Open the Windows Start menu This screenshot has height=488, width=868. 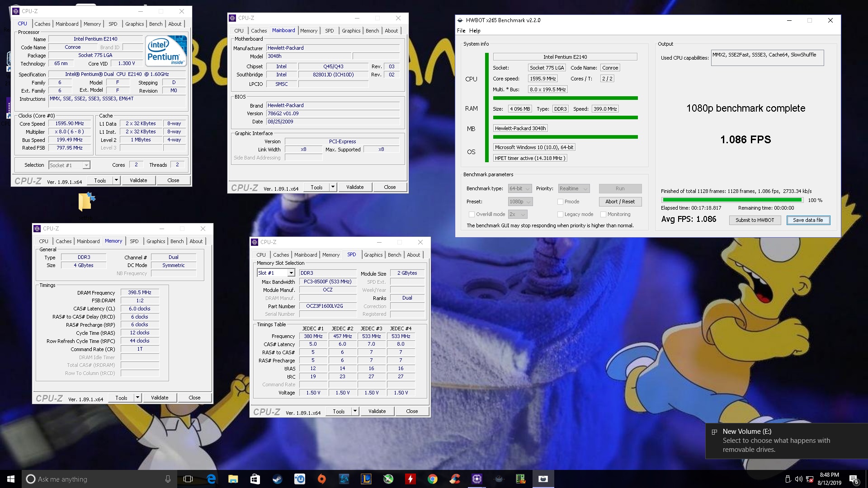click(11, 479)
